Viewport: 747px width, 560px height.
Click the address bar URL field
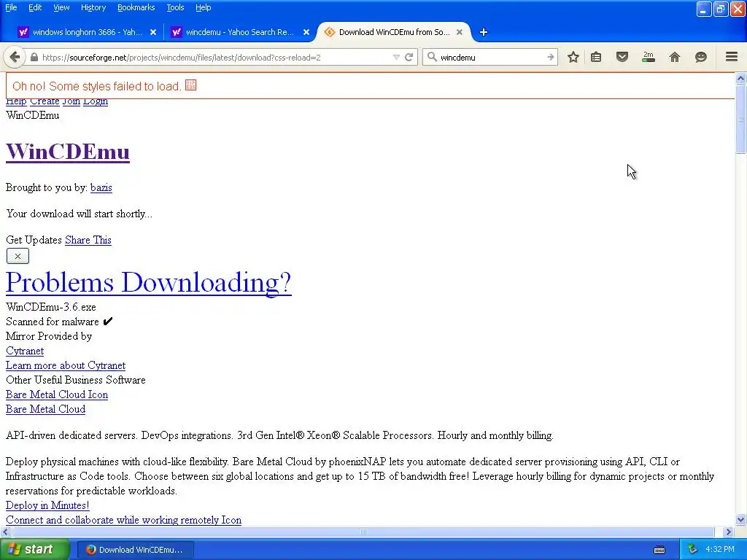click(x=214, y=57)
